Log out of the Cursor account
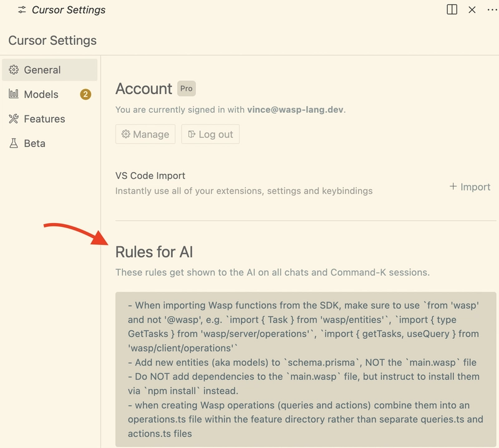The height and width of the screenshot is (448, 499). (210, 134)
